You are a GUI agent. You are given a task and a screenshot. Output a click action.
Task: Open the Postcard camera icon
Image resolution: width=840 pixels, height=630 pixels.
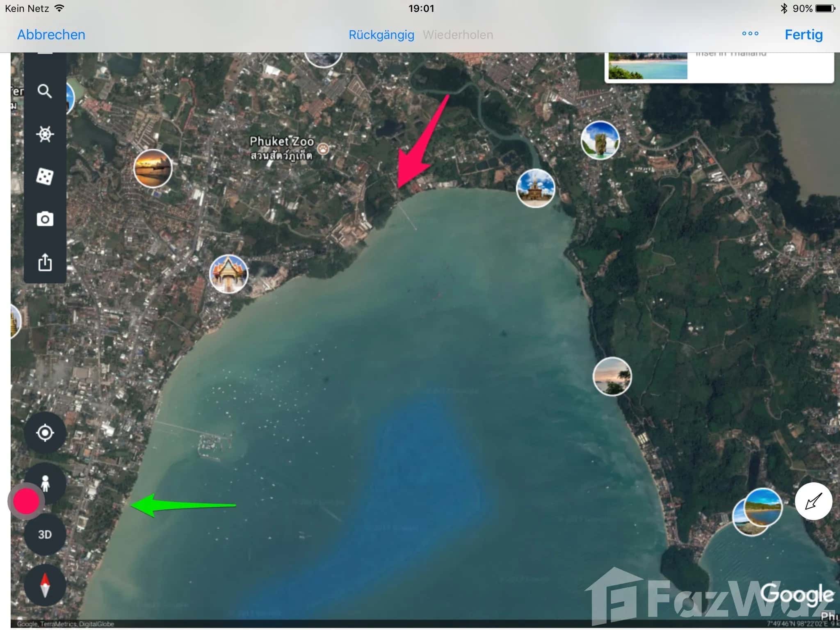point(45,219)
